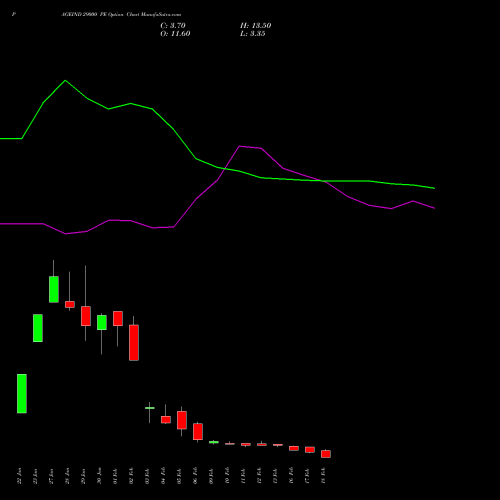Select the 11 Feb date label
The width and height of the screenshot is (500, 500).
click(243, 476)
